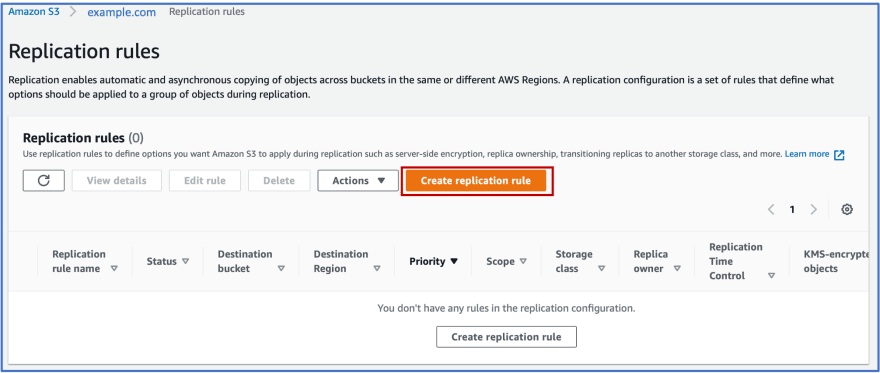Navigate to Amazon S3 breadcrumb
The image size is (880, 373).
click(34, 11)
